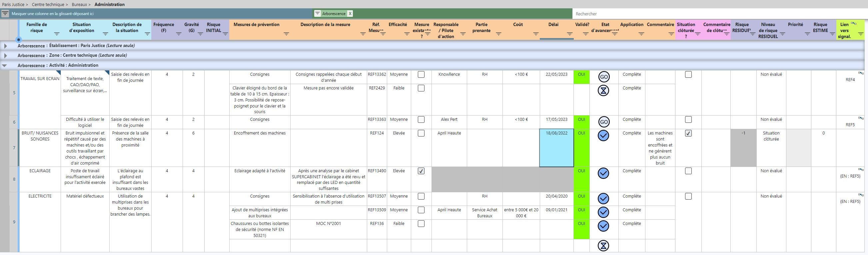The height and width of the screenshot is (255, 868).
Task: Tick Situation clôturée checkbox for ELECTRICITE row
Action: (x=688, y=197)
